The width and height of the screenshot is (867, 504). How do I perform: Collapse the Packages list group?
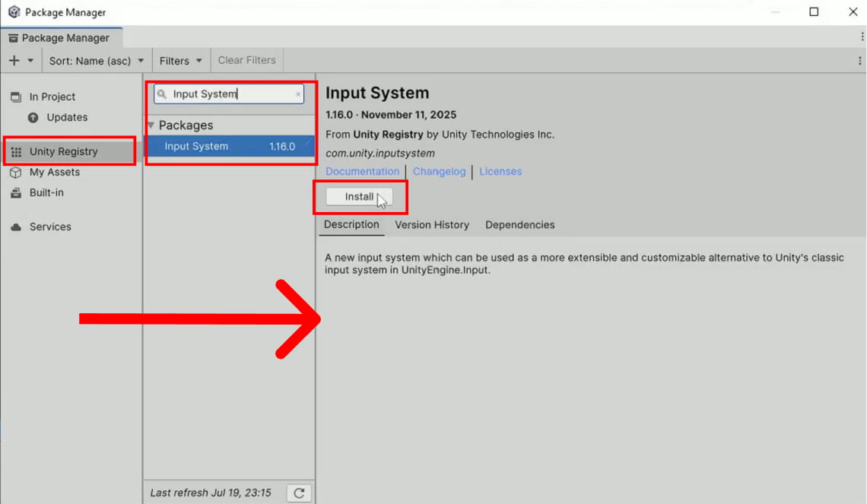151,125
